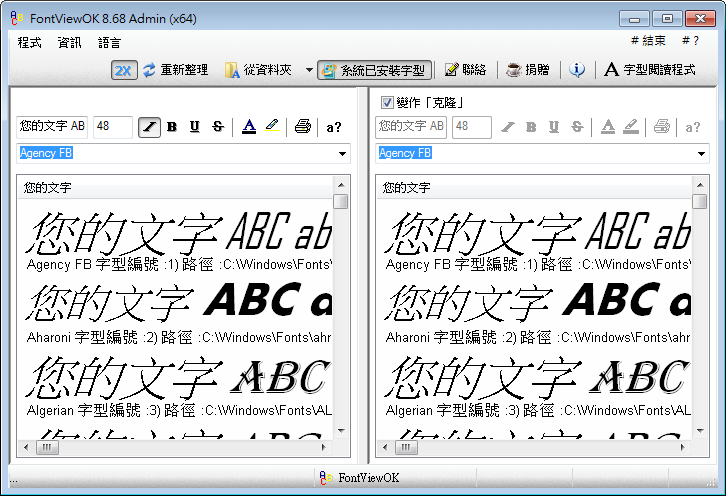Click right panel font size 48 field
Image resolution: width=726 pixels, height=496 pixels.
pos(472,127)
